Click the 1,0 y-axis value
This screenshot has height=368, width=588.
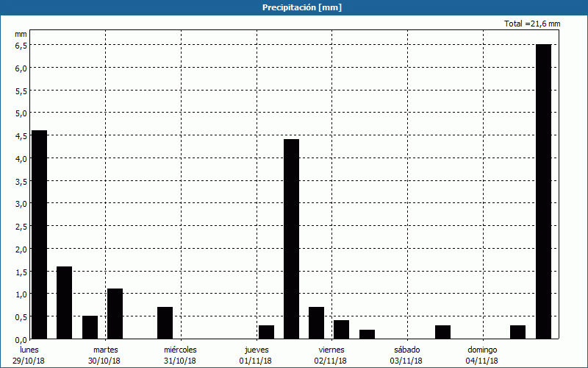click(21, 294)
